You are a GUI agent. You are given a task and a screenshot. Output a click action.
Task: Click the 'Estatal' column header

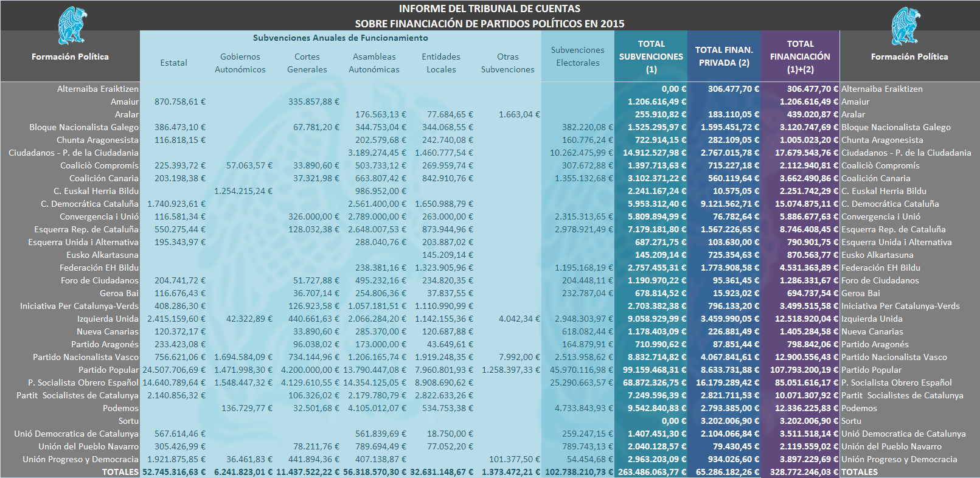point(173,63)
